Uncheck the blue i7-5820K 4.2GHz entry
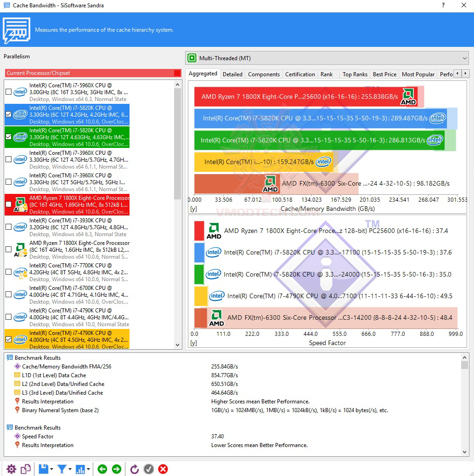 point(8,114)
